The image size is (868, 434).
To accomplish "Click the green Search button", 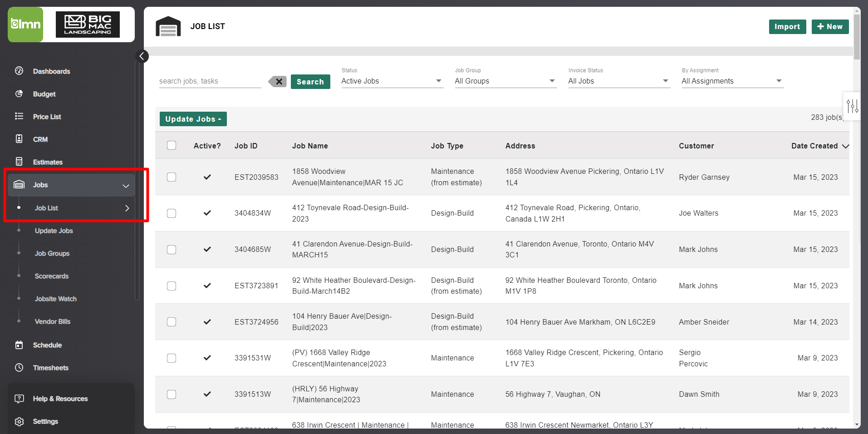I will point(310,82).
